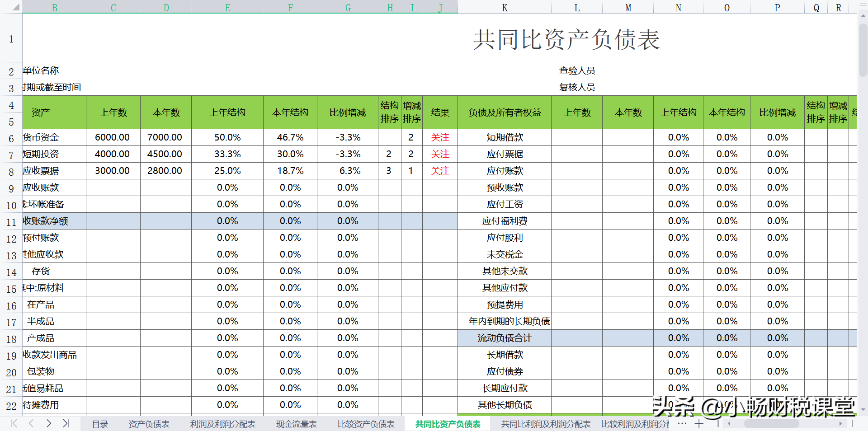Jump to last sheet using navigation icon
868x431 pixels.
click(66, 424)
